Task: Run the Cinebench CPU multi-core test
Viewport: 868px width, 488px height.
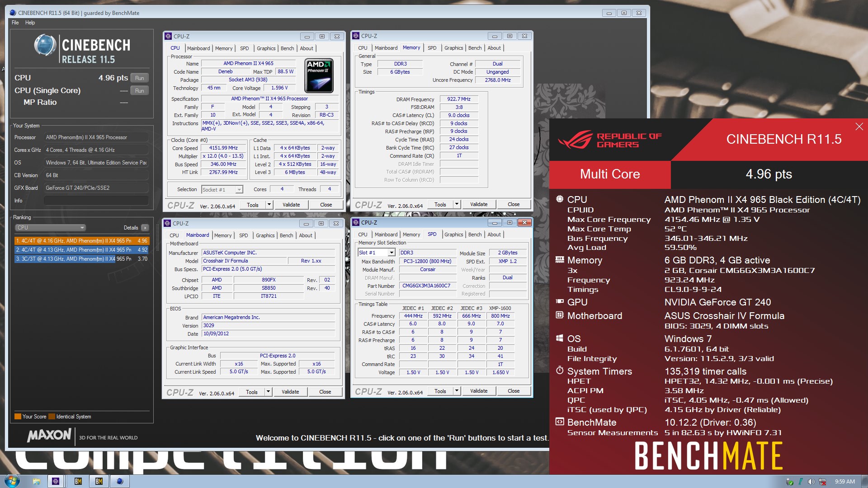Action: click(x=140, y=78)
